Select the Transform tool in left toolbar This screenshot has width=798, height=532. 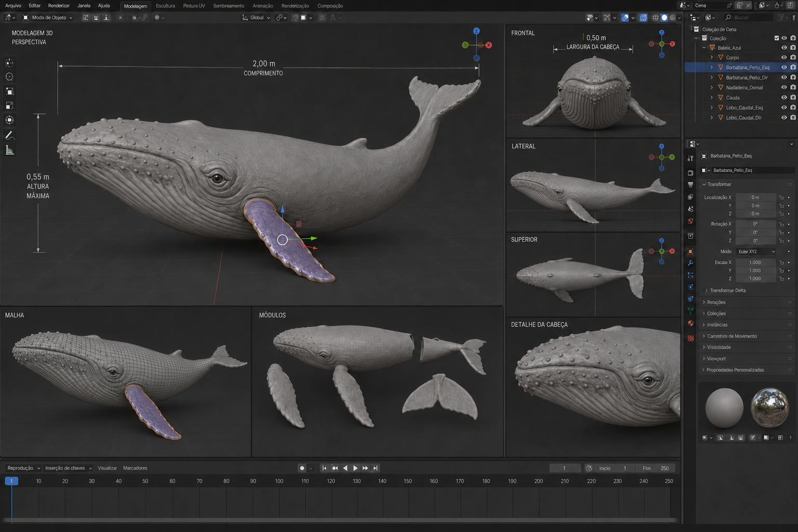coord(9,120)
